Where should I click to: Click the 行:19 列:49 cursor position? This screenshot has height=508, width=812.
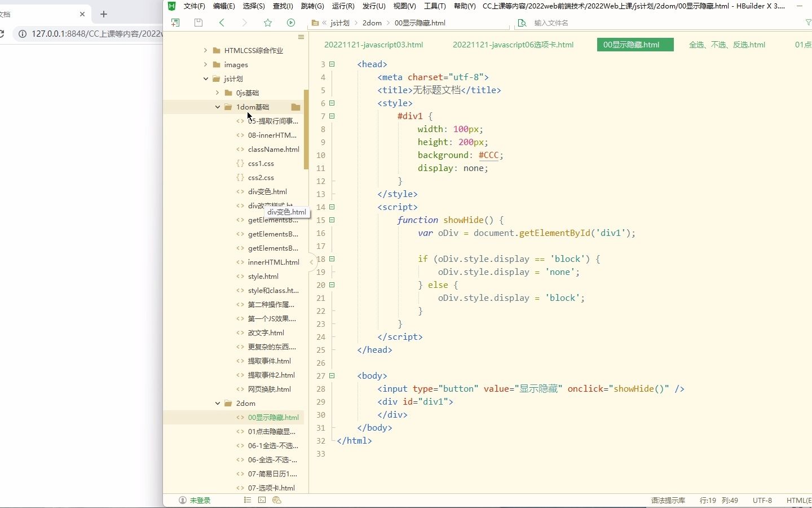coord(719,500)
